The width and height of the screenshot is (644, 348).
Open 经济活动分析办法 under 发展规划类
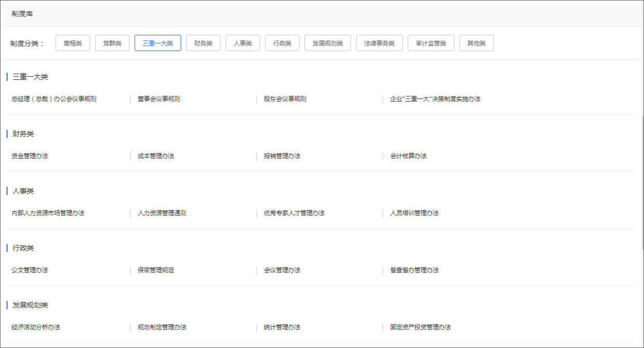point(34,327)
